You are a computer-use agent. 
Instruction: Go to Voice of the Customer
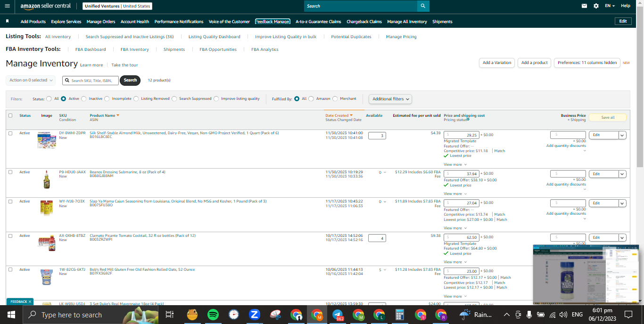click(x=229, y=22)
